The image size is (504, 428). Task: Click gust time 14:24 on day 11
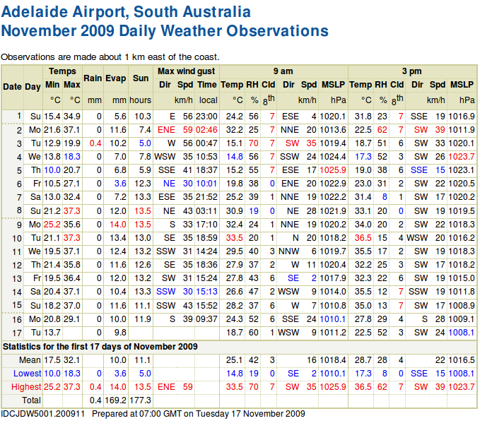point(206,251)
